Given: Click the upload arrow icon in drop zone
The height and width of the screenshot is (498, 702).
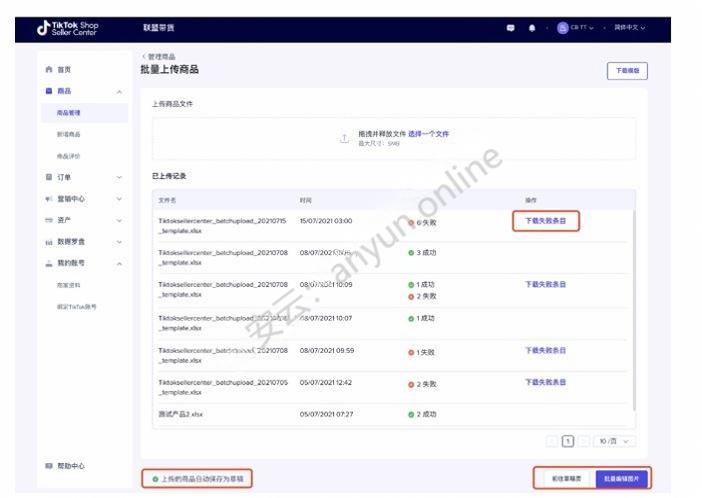Looking at the screenshot, I should pyautogui.click(x=344, y=138).
